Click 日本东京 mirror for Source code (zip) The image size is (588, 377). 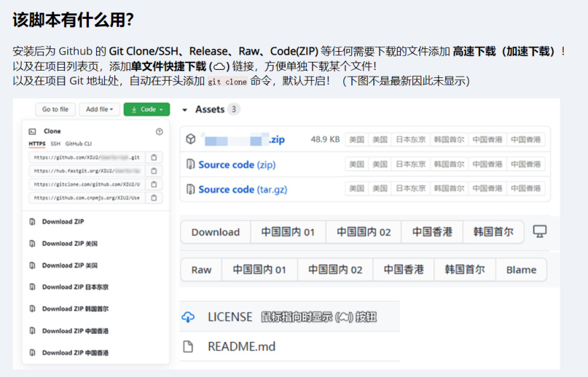(x=410, y=164)
